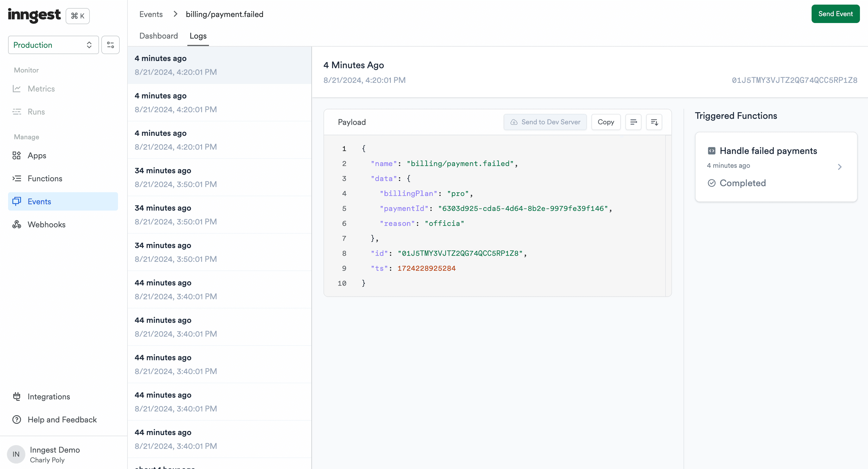Image resolution: width=868 pixels, height=469 pixels.
Task: Click the Runs nav icon
Action: click(16, 111)
